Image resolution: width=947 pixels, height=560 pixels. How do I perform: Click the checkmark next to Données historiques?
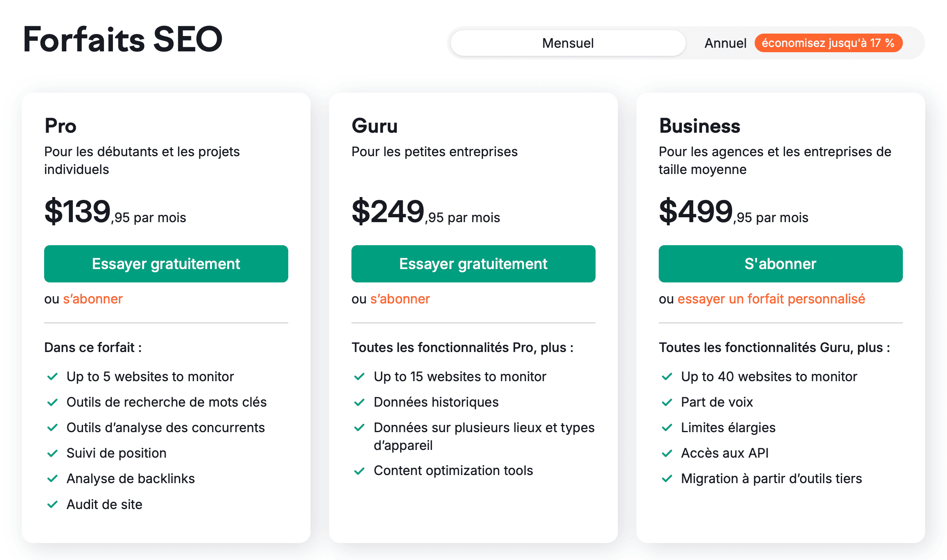[360, 402]
